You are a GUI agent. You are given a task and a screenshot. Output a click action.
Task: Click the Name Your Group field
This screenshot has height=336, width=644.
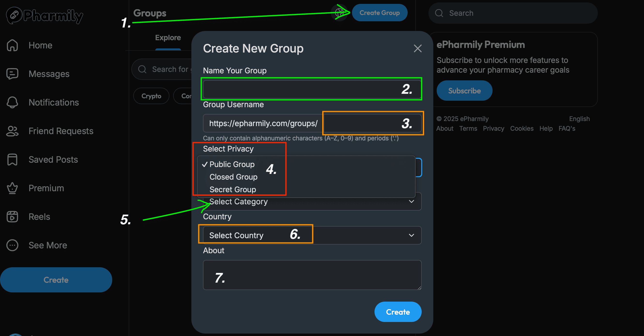(x=312, y=89)
